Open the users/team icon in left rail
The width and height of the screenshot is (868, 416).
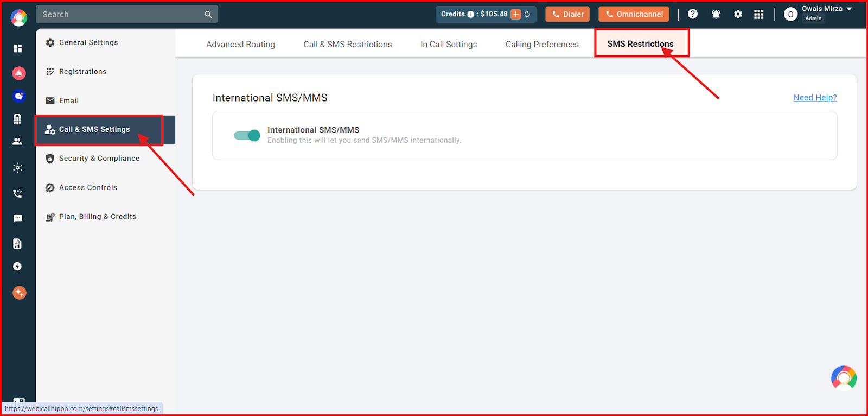pos(17,141)
